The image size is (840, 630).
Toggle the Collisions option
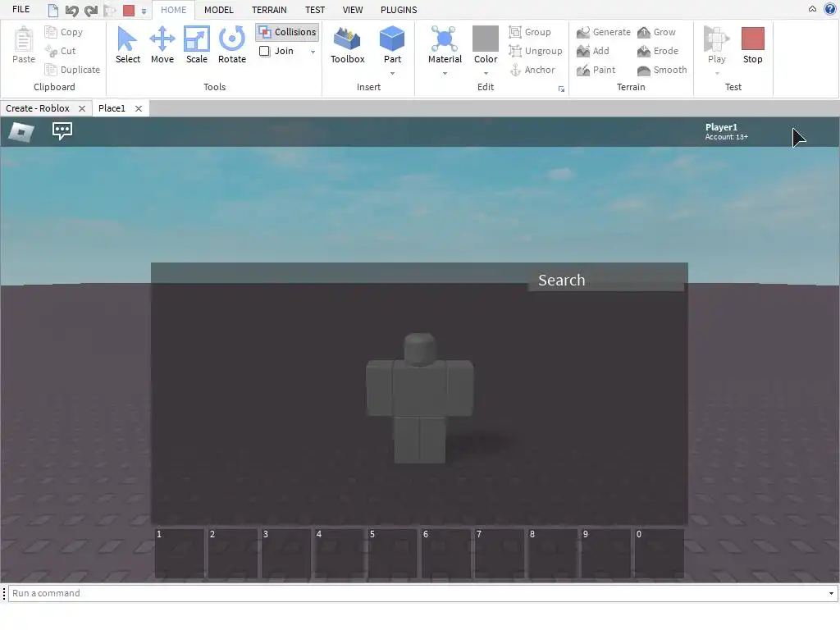pyautogui.click(x=287, y=32)
